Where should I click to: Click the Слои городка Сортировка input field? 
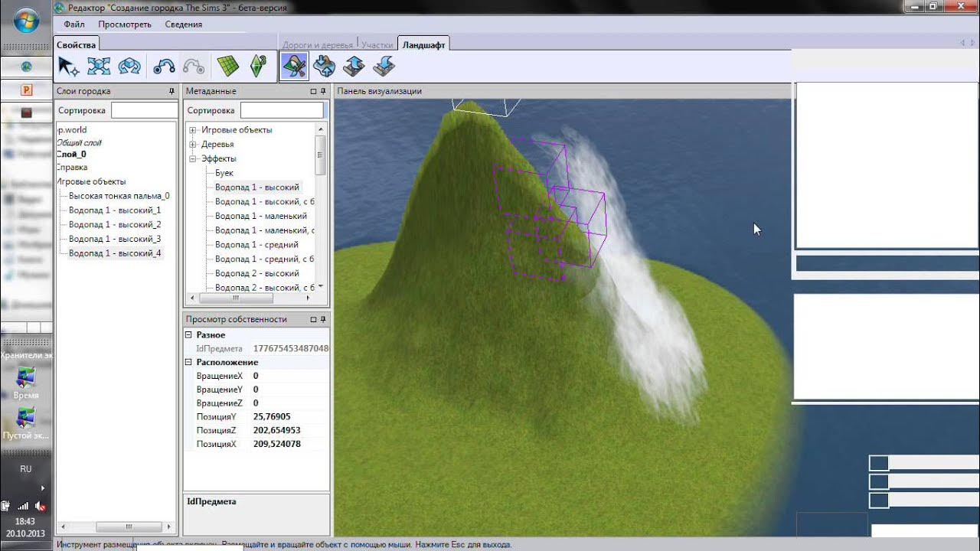click(x=144, y=110)
